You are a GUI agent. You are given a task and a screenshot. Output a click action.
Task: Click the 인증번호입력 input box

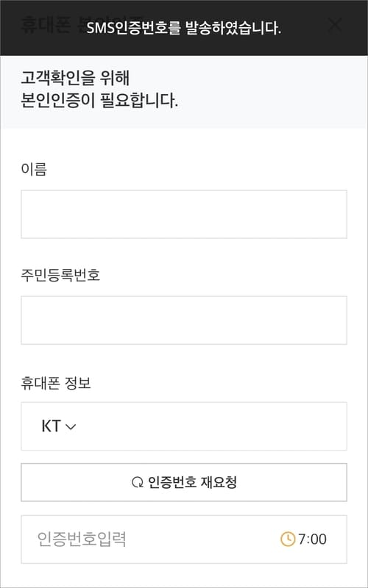click(184, 539)
